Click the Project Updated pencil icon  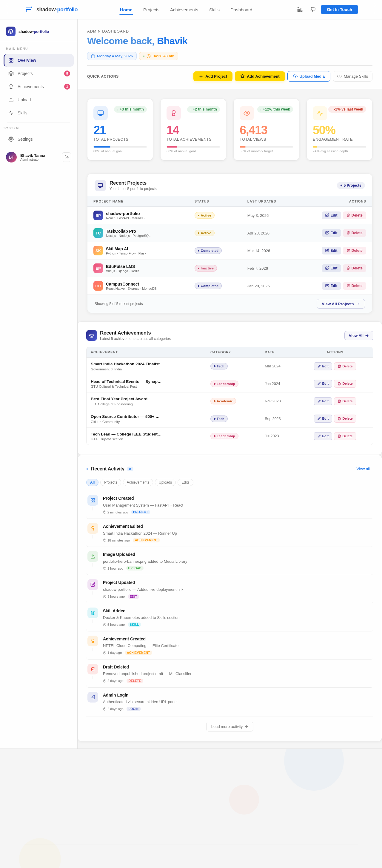[x=93, y=585]
